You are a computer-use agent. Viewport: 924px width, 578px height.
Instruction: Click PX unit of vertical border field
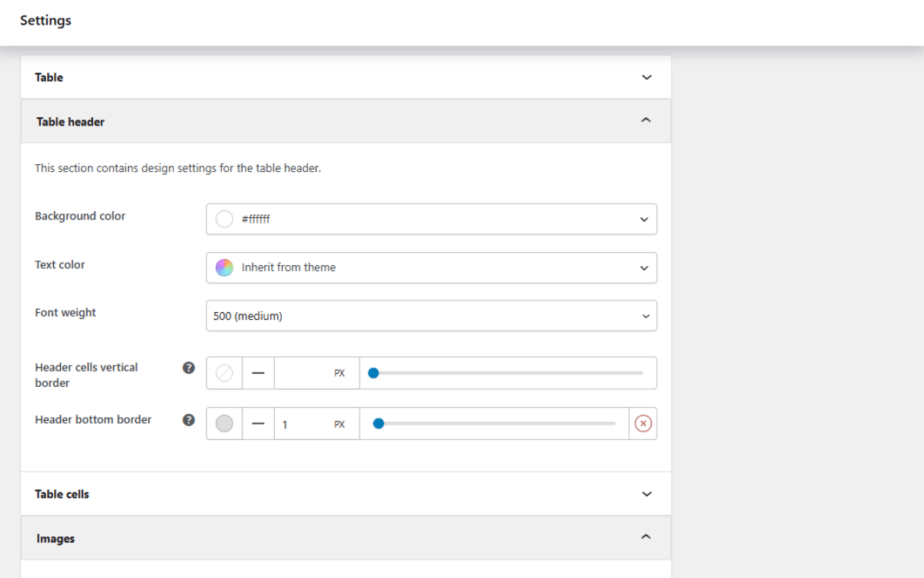340,373
